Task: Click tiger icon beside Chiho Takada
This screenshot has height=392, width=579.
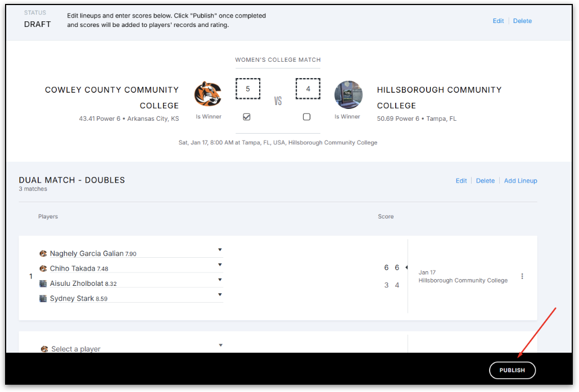Action: pyautogui.click(x=43, y=268)
